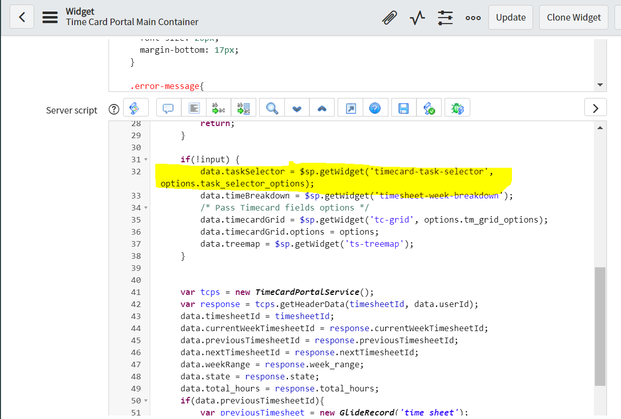
Task: Collapse code fold at line 50
Action: [146, 401]
